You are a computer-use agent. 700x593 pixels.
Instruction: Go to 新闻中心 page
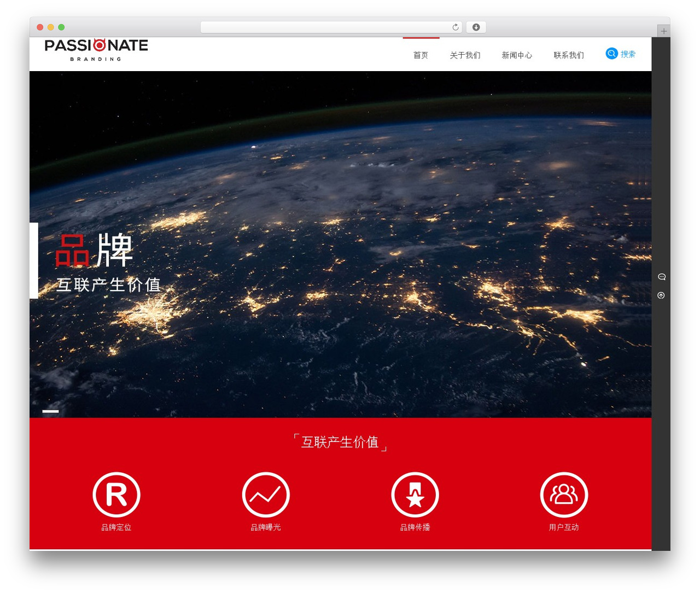click(x=517, y=55)
